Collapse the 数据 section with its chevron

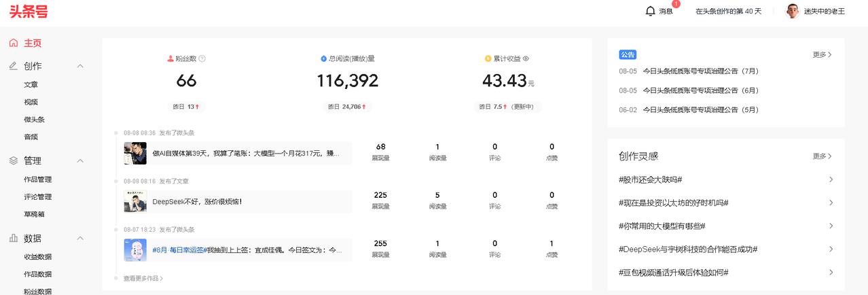click(x=80, y=238)
